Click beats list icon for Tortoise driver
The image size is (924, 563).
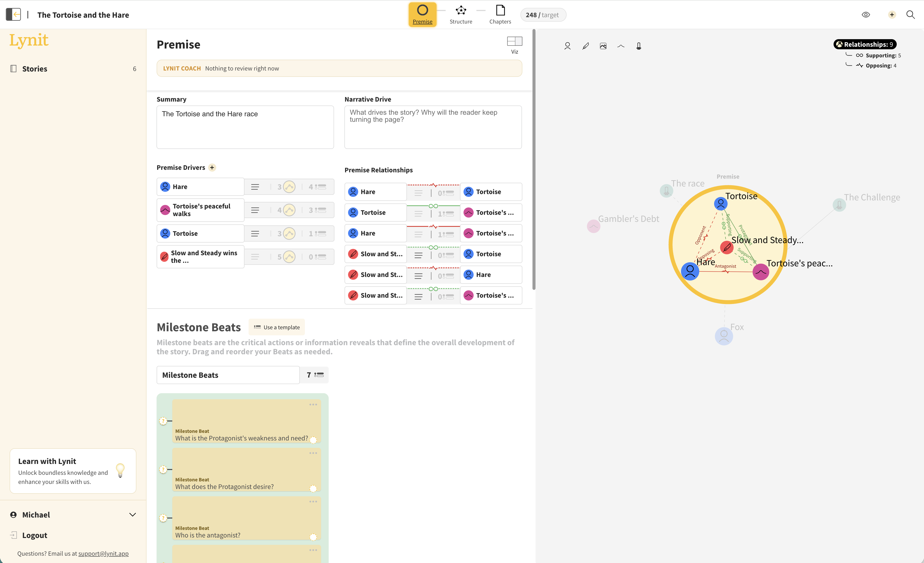[x=320, y=234]
